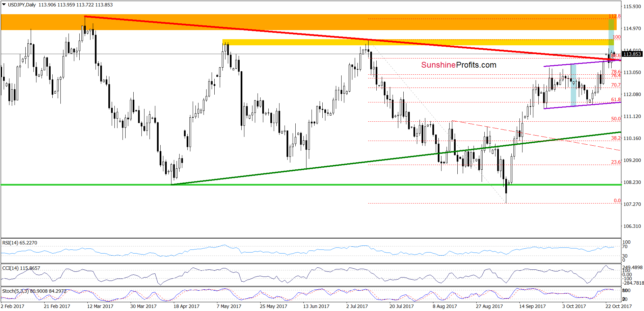The width and height of the screenshot is (644, 311).
Task: Select the 100 Fibonacci level label
Action: pyautogui.click(x=617, y=37)
